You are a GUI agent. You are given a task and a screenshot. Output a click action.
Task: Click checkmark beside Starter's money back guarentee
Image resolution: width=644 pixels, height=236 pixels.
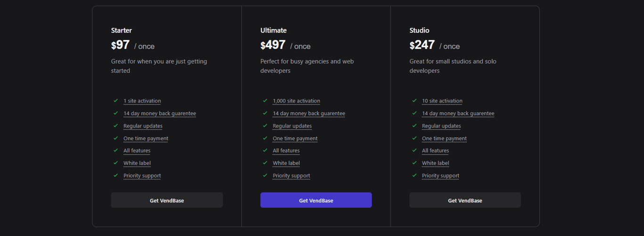tap(116, 113)
